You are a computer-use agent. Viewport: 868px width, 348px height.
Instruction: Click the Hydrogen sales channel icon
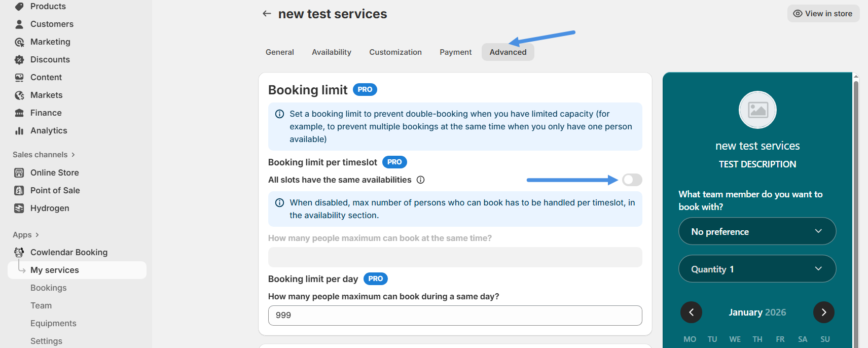pos(19,208)
